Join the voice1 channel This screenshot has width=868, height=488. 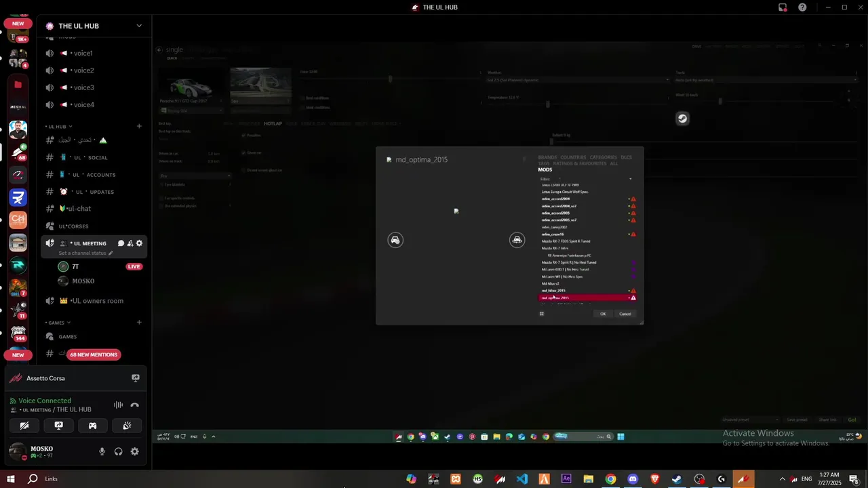(x=94, y=53)
